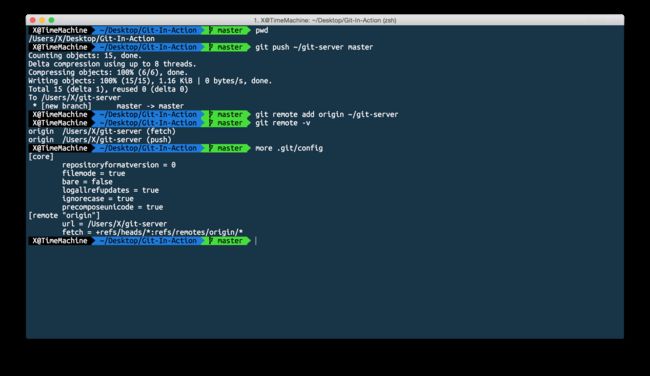
Task: Click the blue path segment on the last prompt
Action: (148, 241)
